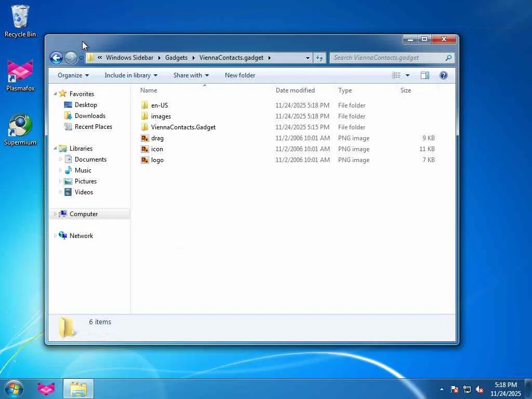Navigate to Gadgets breadcrumb
532x399 pixels.
tap(176, 58)
